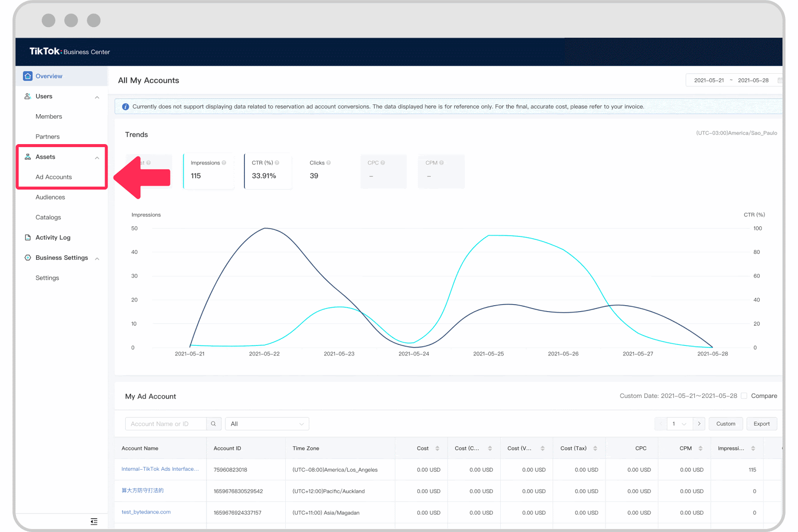Sort by Cost (C... column arrows
798x532 pixels.
[490, 448]
